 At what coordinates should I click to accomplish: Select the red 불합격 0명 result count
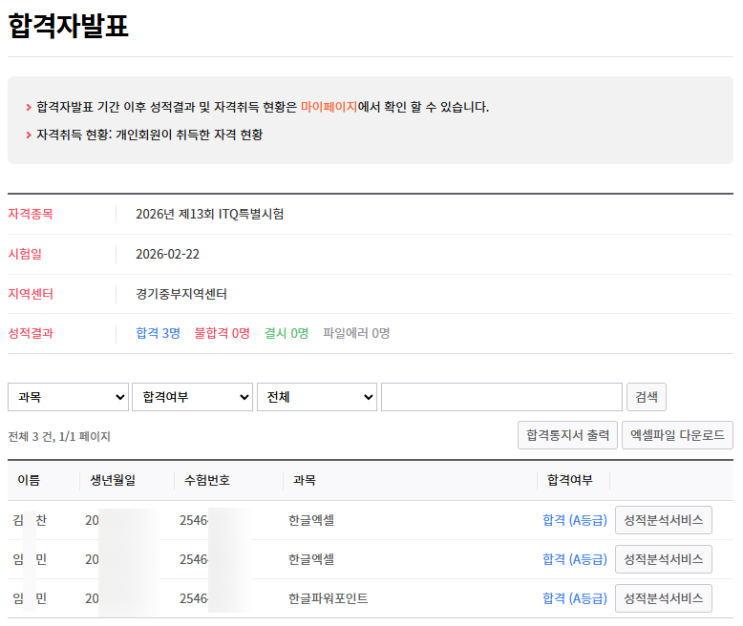pos(222,333)
